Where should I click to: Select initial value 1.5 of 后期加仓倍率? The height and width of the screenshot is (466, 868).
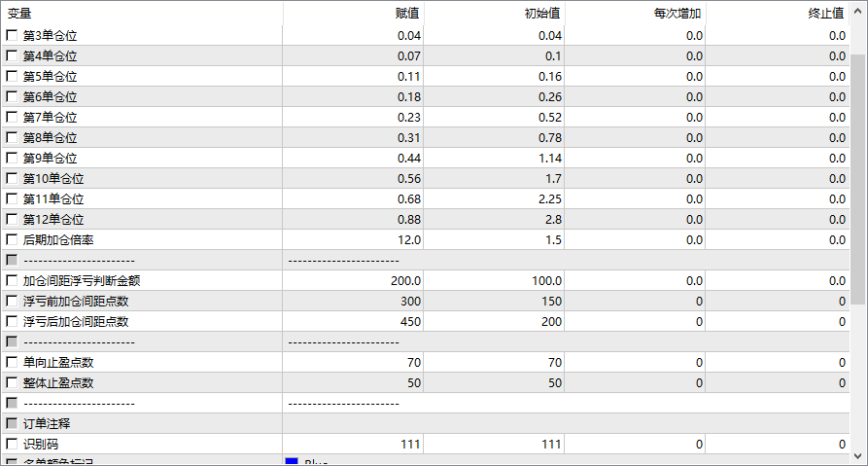click(553, 240)
